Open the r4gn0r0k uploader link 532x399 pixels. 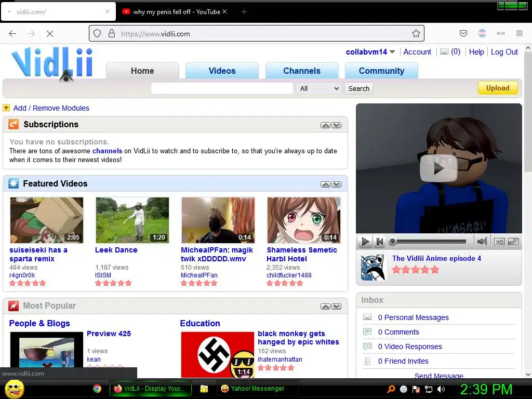click(22, 275)
